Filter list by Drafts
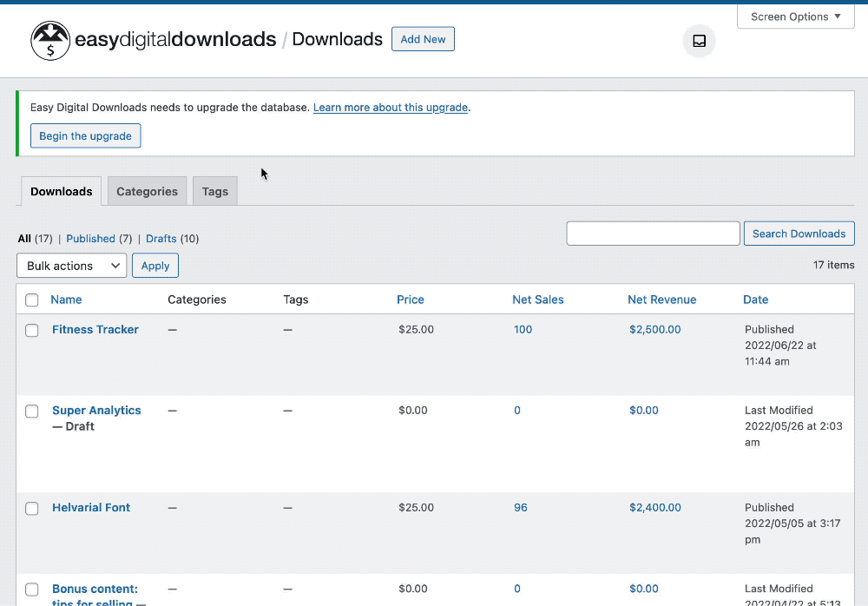868x606 pixels. pos(161,238)
